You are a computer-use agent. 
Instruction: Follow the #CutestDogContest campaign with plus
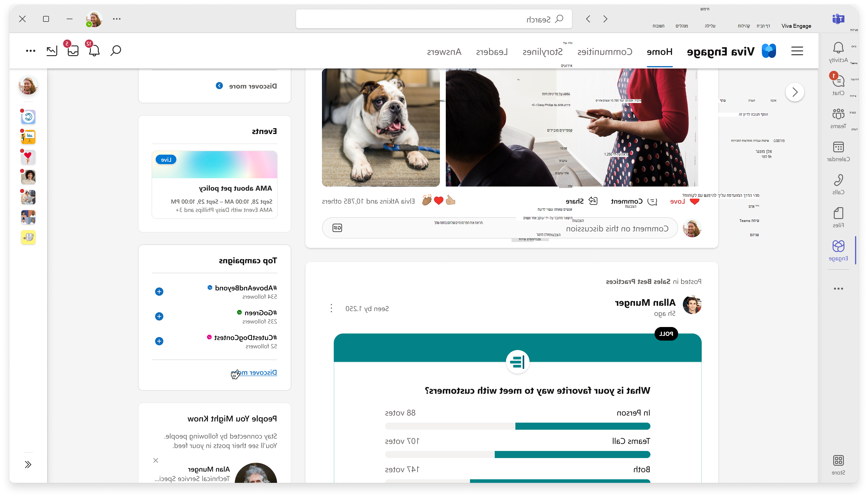159,341
